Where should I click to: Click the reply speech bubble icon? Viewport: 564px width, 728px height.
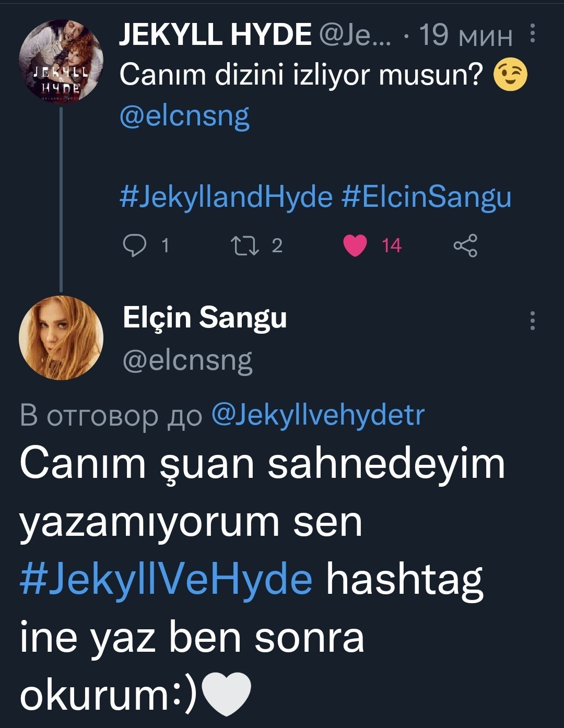(x=134, y=245)
